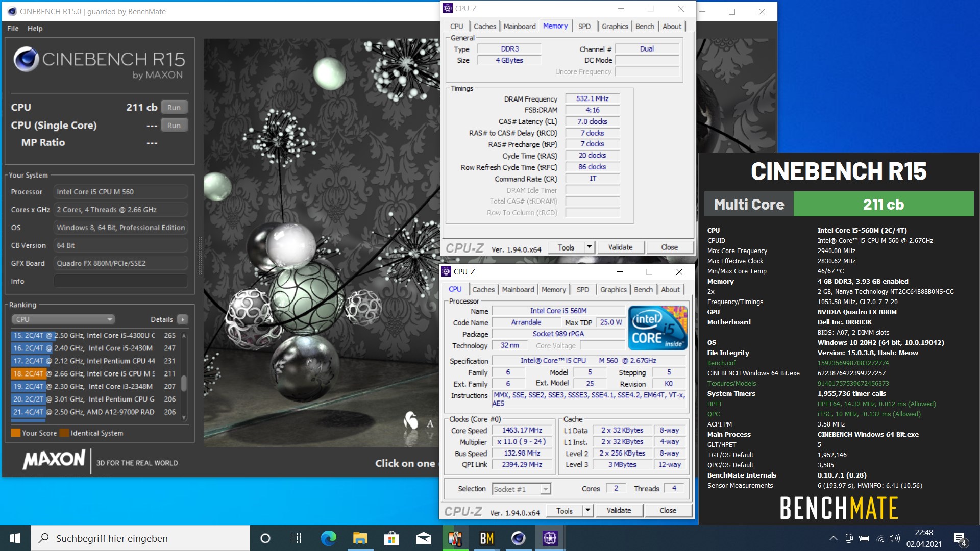Open the Help menu in Cinebench
This screenshot has width=980, height=551.
coord(35,29)
